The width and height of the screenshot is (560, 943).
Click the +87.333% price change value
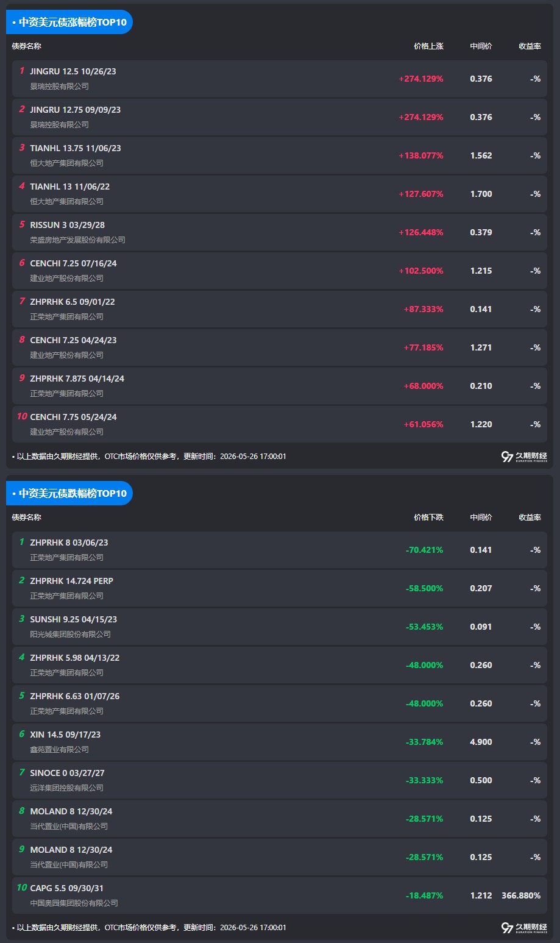tap(424, 309)
